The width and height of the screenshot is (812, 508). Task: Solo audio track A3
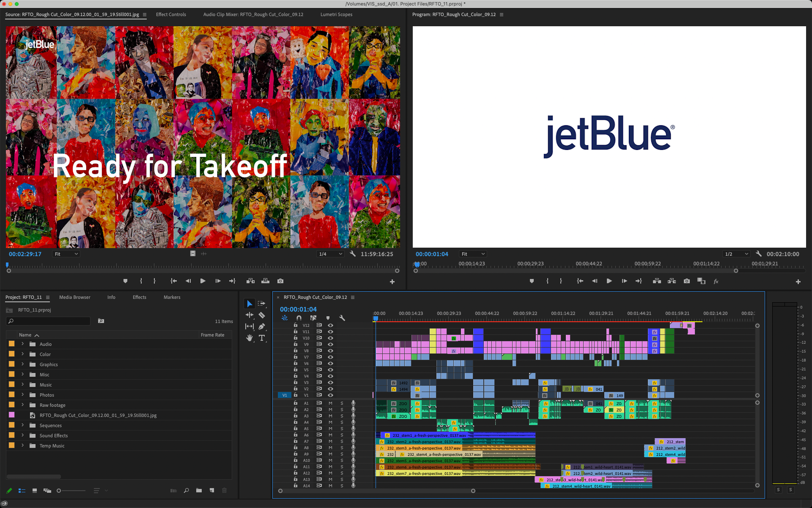(342, 416)
